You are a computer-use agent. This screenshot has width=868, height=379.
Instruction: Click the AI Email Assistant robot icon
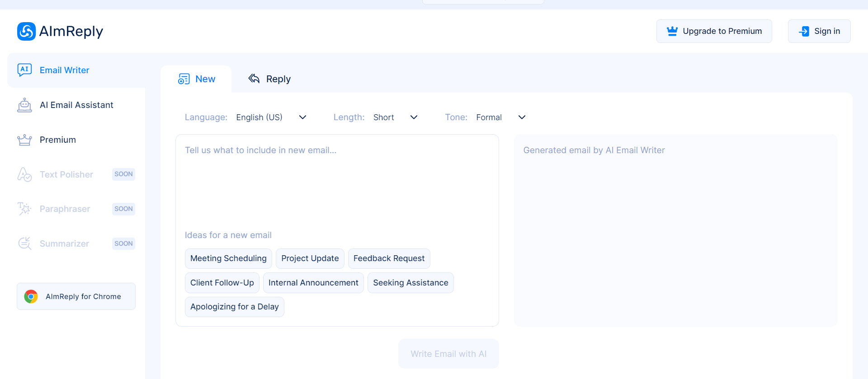(24, 105)
